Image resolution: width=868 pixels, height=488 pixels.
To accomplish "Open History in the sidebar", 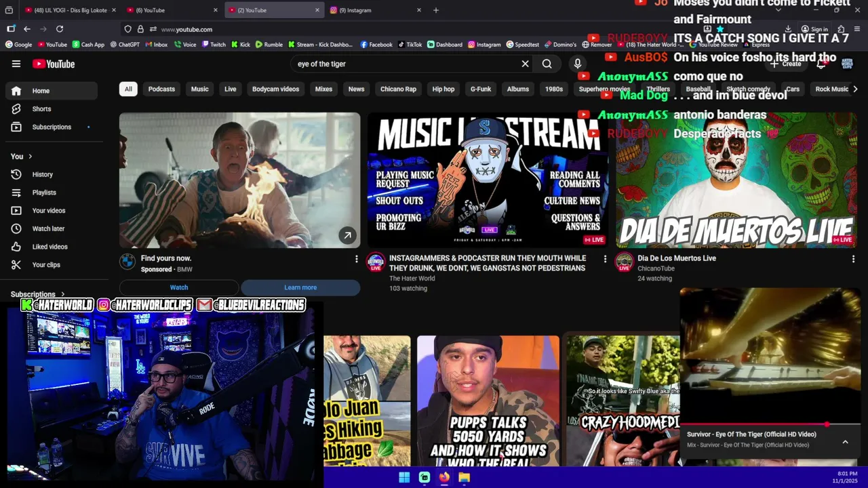I will pos(52,174).
